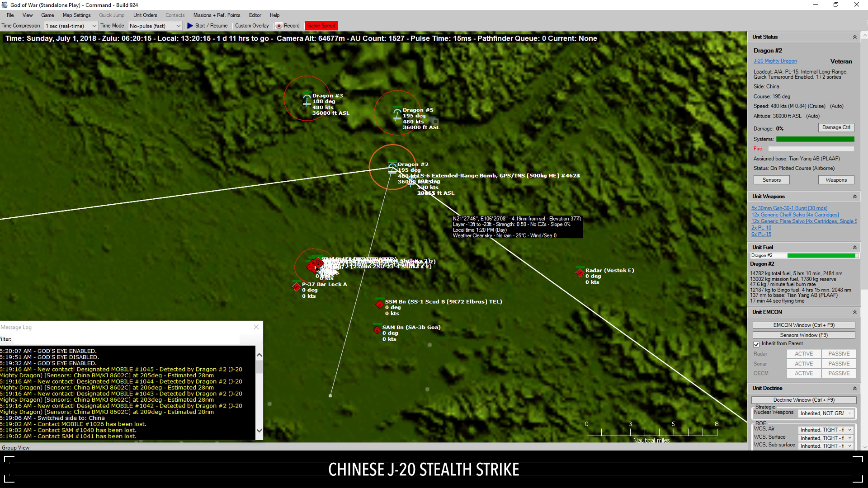868x488 pixels.
Task: Click the Start / Resume playback icon
Action: pos(190,26)
